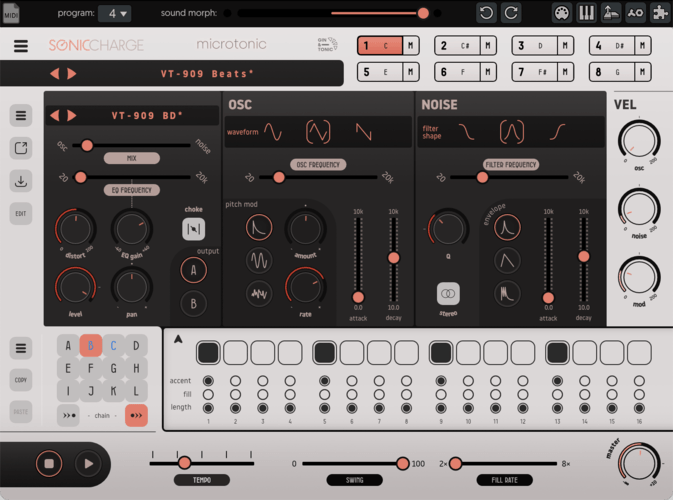Click the stop transport button

tap(49, 464)
